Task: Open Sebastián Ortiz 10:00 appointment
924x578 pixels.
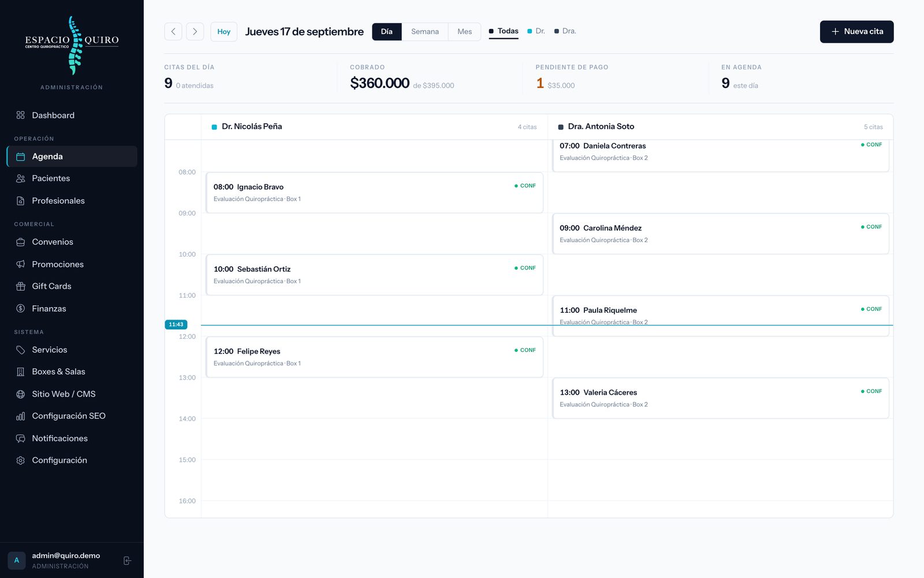Action: click(374, 275)
